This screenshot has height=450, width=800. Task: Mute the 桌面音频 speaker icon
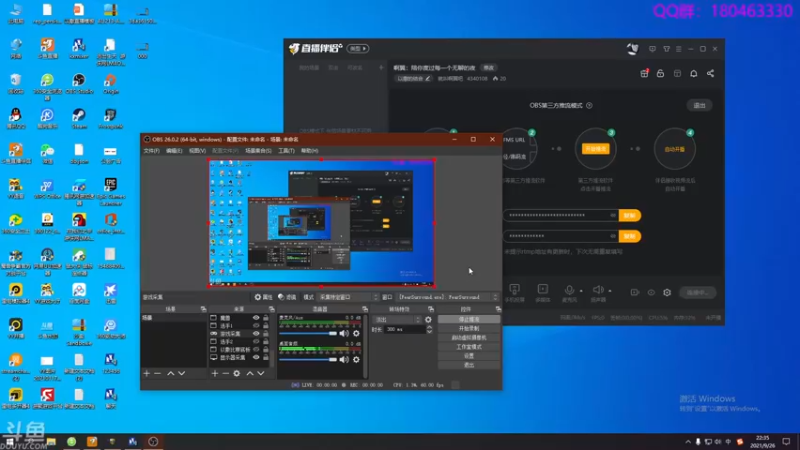(x=344, y=359)
